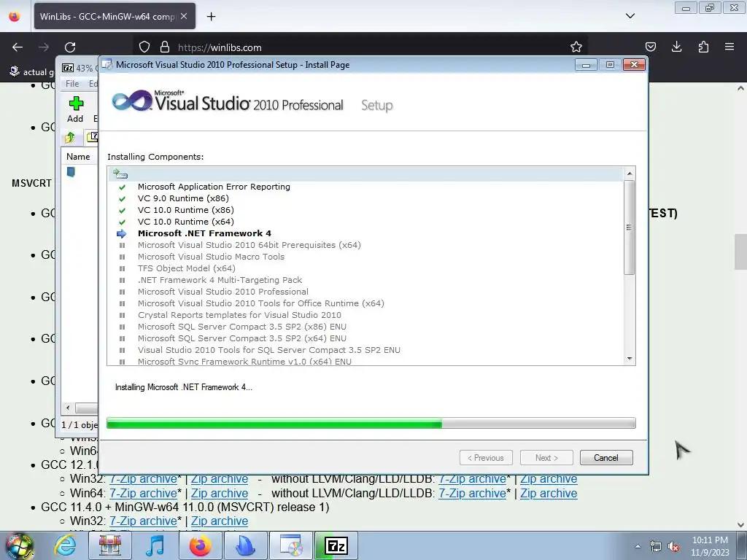Click pending icon beside Microsoft Visual Studio 2010 Professional
Screen dimensions: 747x560
tap(122, 292)
